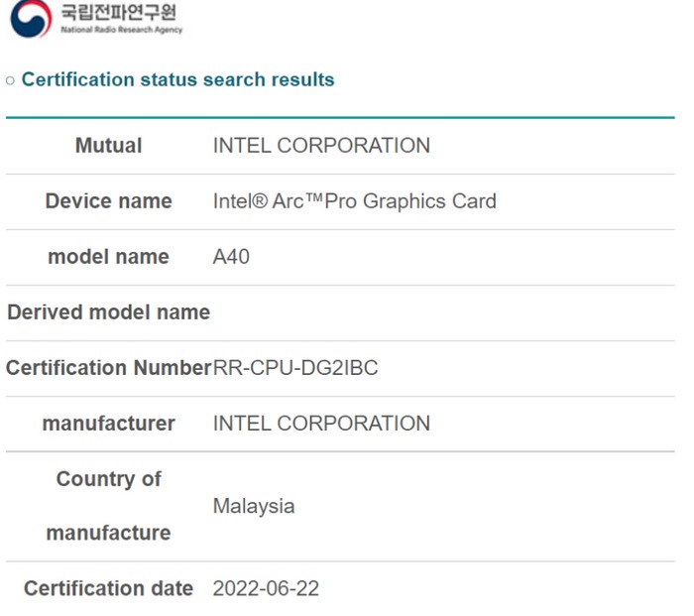The image size is (694, 616).
Task: Select 'INTEL CORPORATION' in the Mutual row
Action: (x=321, y=146)
